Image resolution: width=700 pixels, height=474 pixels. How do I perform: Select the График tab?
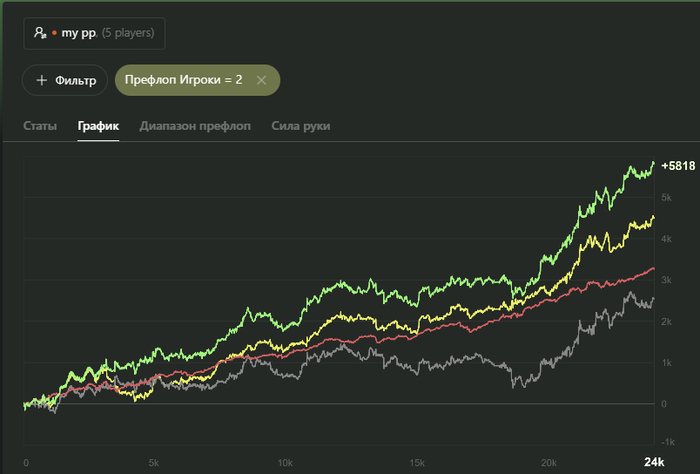tap(98, 126)
